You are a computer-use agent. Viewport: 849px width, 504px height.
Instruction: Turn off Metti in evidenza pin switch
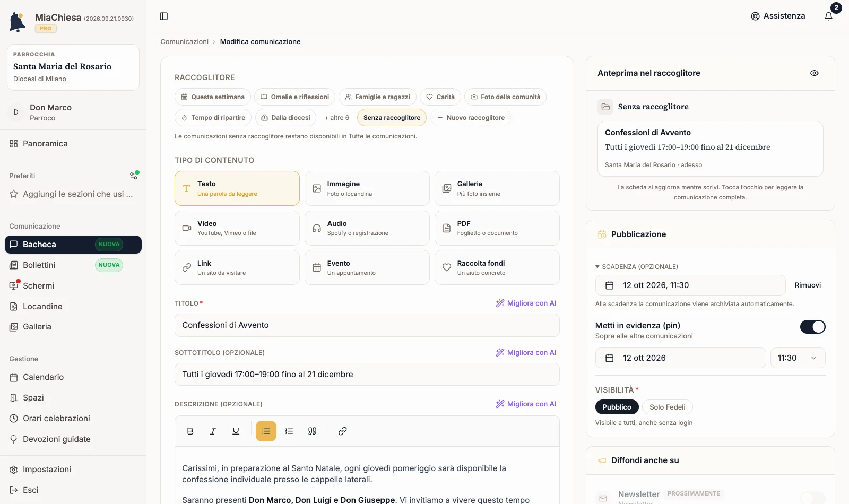pyautogui.click(x=813, y=327)
